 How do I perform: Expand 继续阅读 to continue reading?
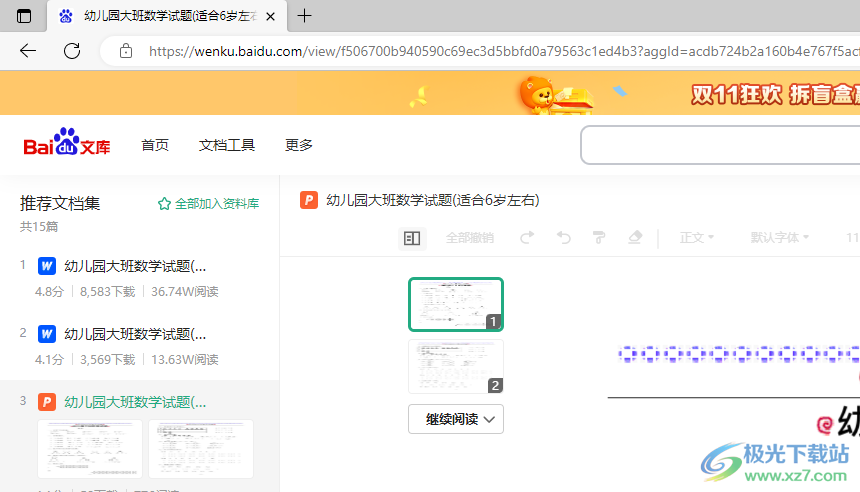[x=456, y=419]
